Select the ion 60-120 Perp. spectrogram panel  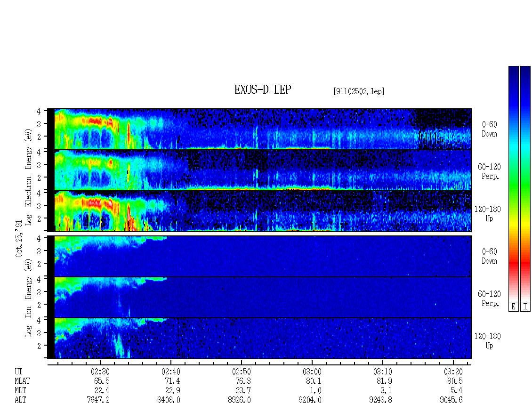[x=259, y=298]
